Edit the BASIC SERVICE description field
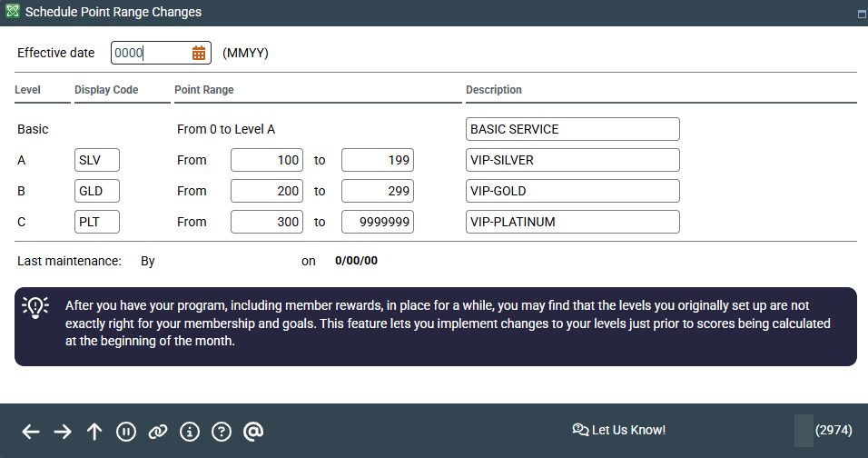The width and height of the screenshot is (868, 458). pos(572,129)
